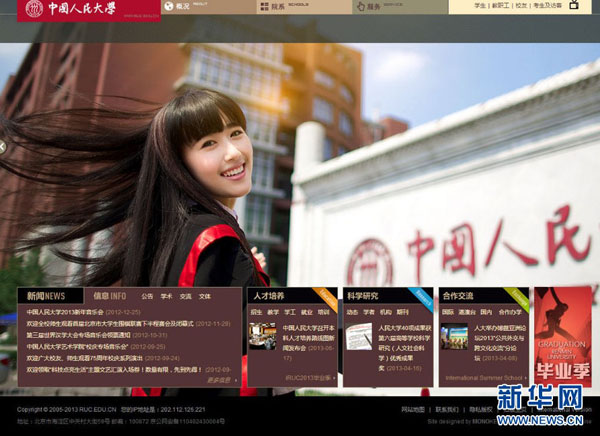Viewport: 600px width, 436px height.
Task: Select the 公告 notices category
Action: [147, 296]
